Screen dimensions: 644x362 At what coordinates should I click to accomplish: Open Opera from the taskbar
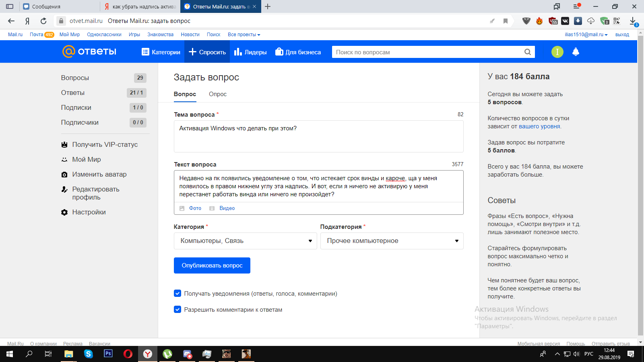pyautogui.click(x=128, y=354)
